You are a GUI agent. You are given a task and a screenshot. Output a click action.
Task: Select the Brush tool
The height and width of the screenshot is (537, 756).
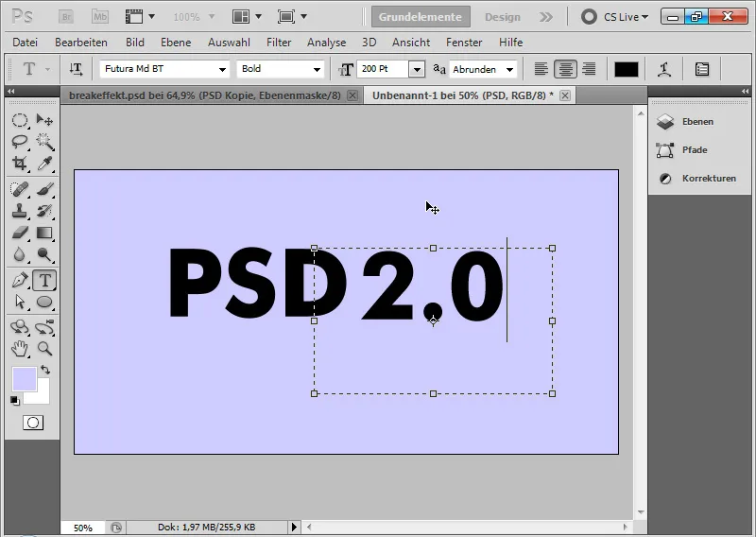tap(44, 189)
